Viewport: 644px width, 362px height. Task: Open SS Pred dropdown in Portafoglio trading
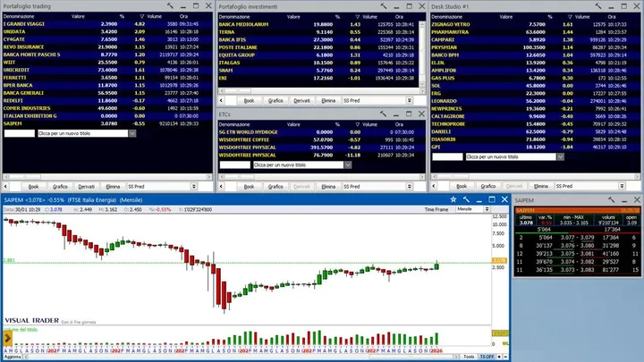point(194,186)
